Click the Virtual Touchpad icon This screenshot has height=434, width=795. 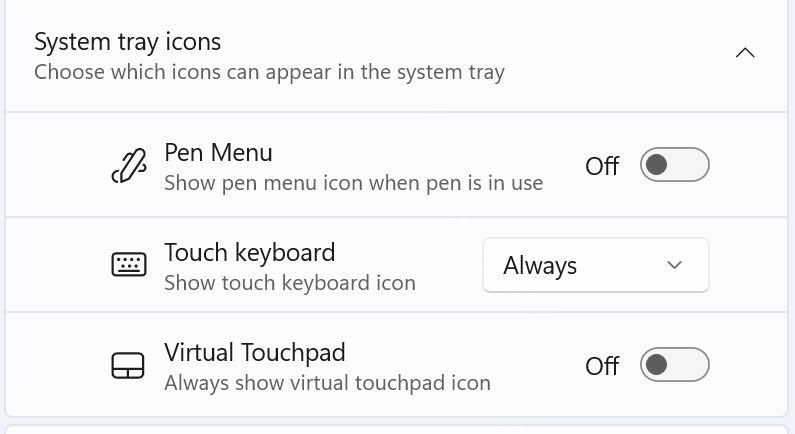click(x=128, y=366)
